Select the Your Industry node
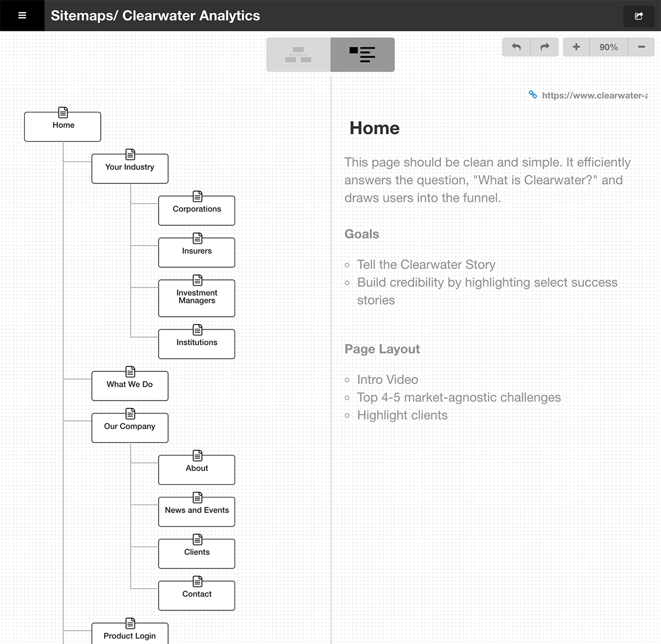 coord(130,170)
